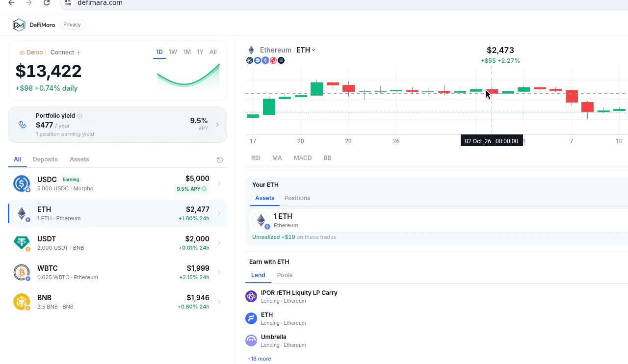This screenshot has width=628, height=364.
Task: Select the Arbitrum chain icon under Ethereum
Action: click(x=250, y=60)
